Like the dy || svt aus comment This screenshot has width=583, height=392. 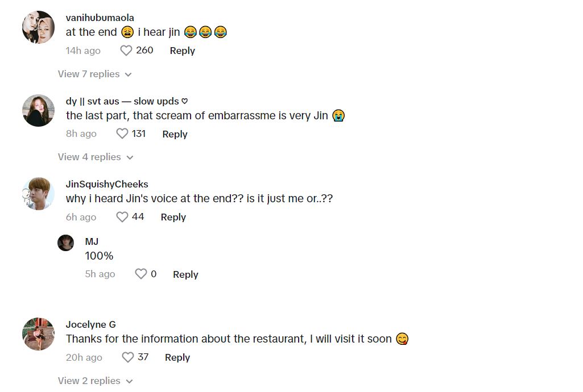tap(122, 134)
